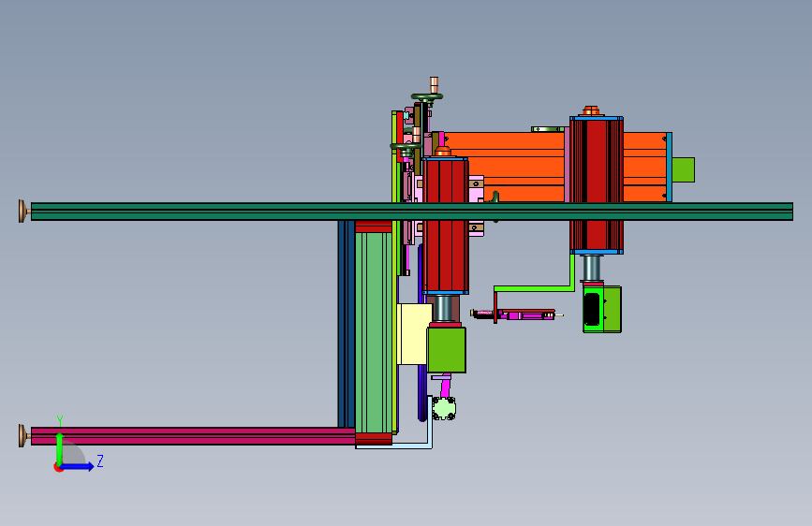
Task: Select the pale yellow box part
Action: click(414, 334)
